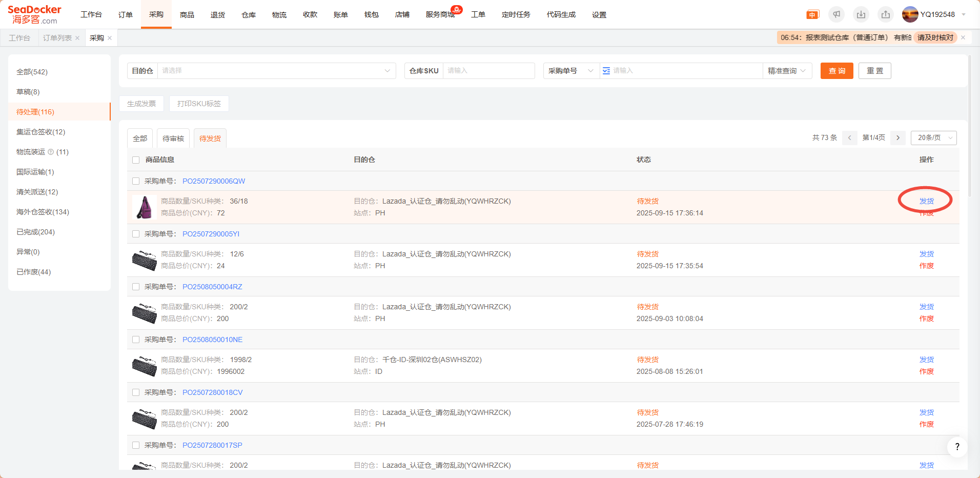980x478 pixels.
Task: Click the batch input list icon
Action: click(x=606, y=71)
